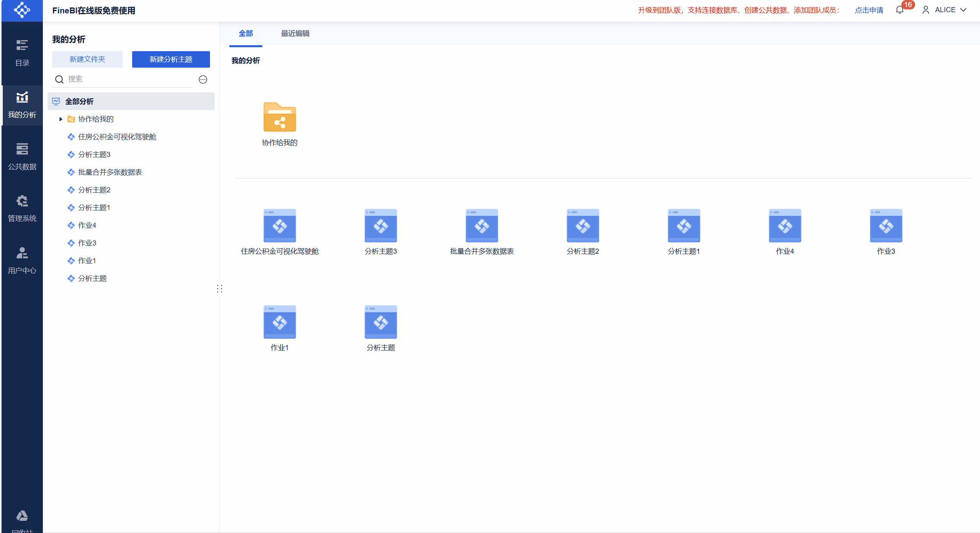Image resolution: width=980 pixels, height=533 pixels.
Task: Select 作业1 in the tree
Action: [x=131, y=261]
